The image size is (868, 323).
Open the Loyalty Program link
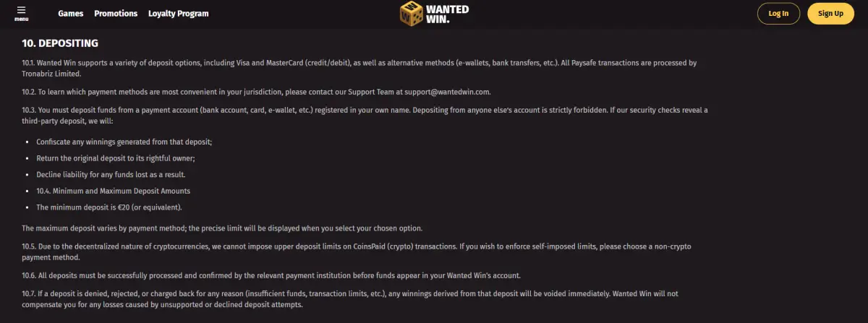(x=179, y=13)
